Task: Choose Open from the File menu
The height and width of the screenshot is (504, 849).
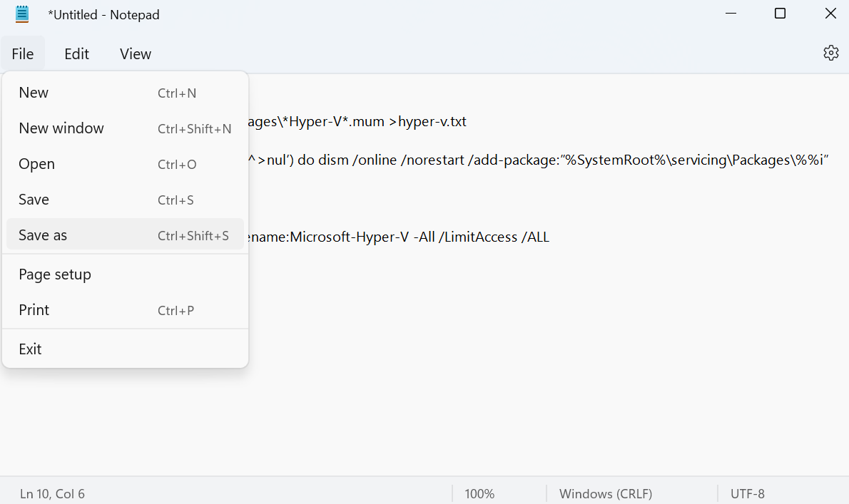Action: point(125,164)
